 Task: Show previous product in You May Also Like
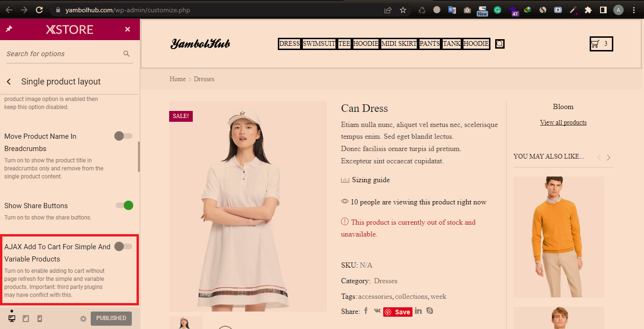599,158
